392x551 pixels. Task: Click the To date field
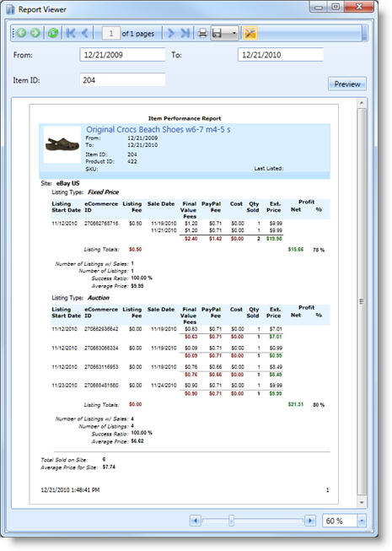point(281,55)
